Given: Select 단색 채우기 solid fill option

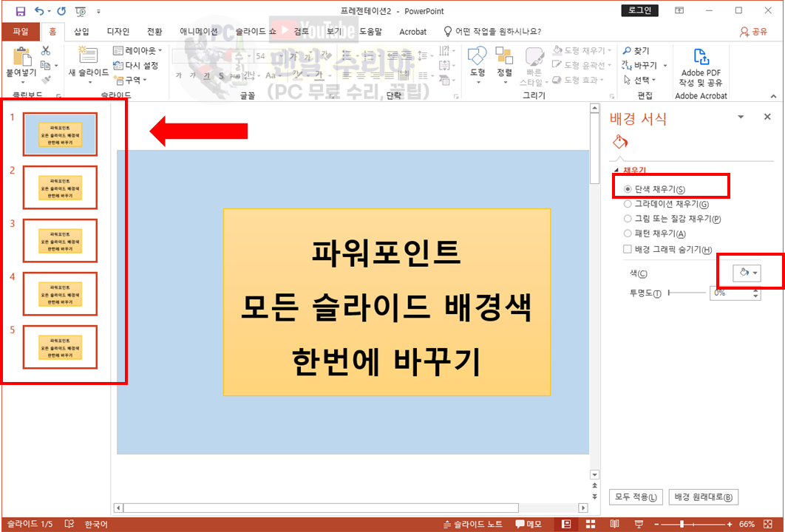Looking at the screenshot, I should click(x=655, y=189).
